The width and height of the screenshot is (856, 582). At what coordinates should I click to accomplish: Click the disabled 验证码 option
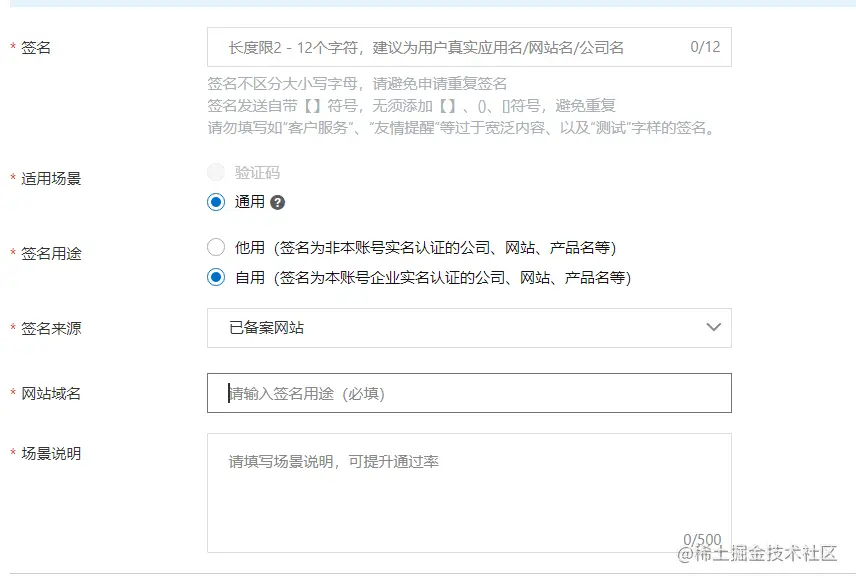216,172
